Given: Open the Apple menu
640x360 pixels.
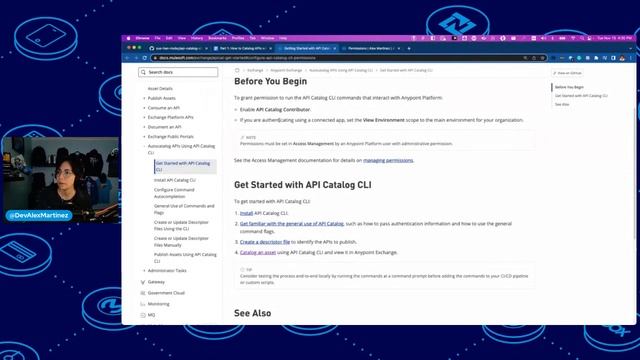Looking at the screenshot, I should [129, 38].
